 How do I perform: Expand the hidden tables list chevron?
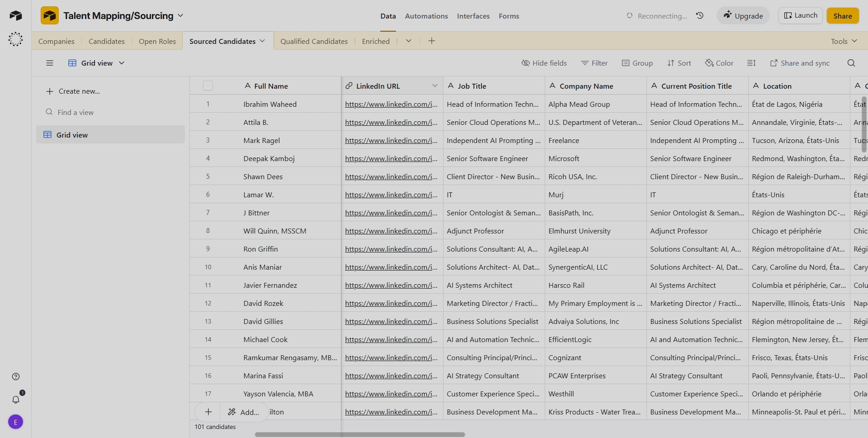tap(409, 41)
